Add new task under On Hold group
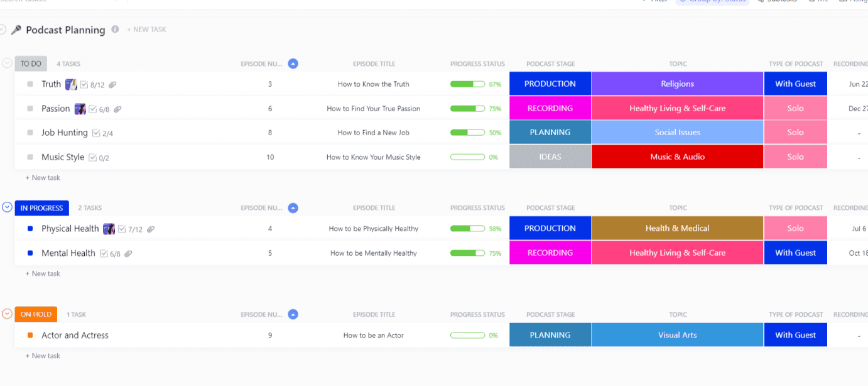The height and width of the screenshot is (386, 868). click(43, 356)
